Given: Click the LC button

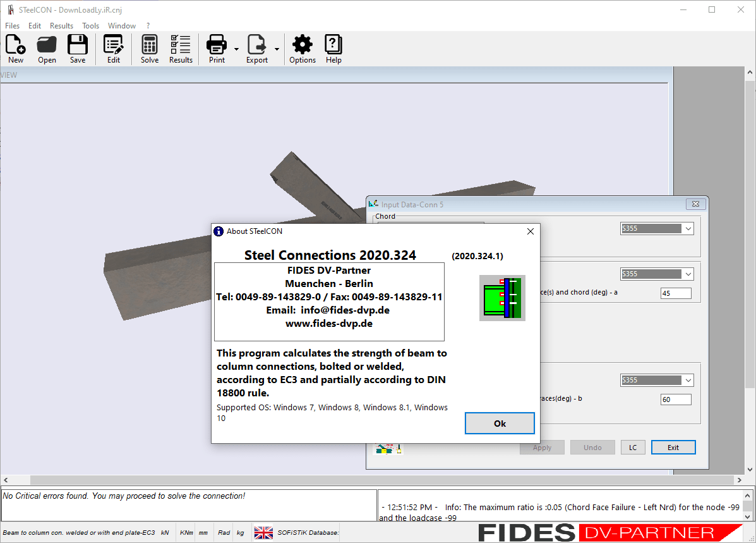Looking at the screenshot, I should tap(633, 448).
